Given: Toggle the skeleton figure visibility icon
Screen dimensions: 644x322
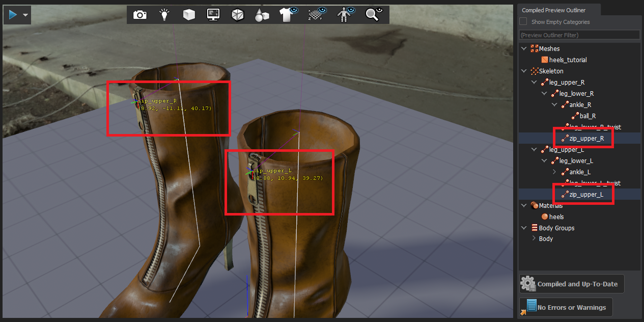Looking at the screenshot, I should pos(346,14).
